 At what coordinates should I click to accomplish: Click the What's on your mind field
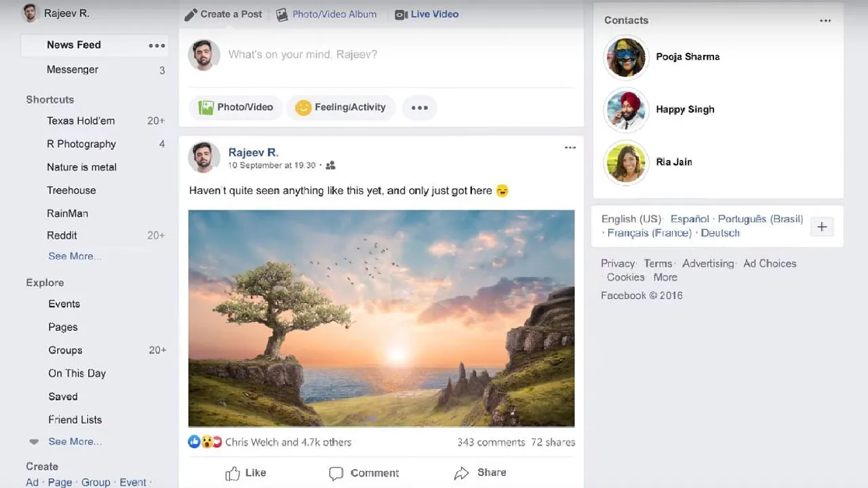click(x=400, y=54)
